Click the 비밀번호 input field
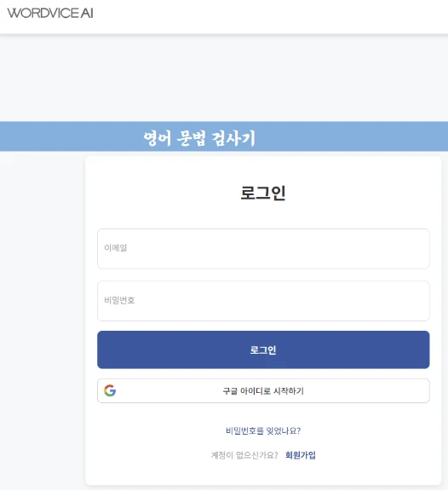 tap(263, 301)
